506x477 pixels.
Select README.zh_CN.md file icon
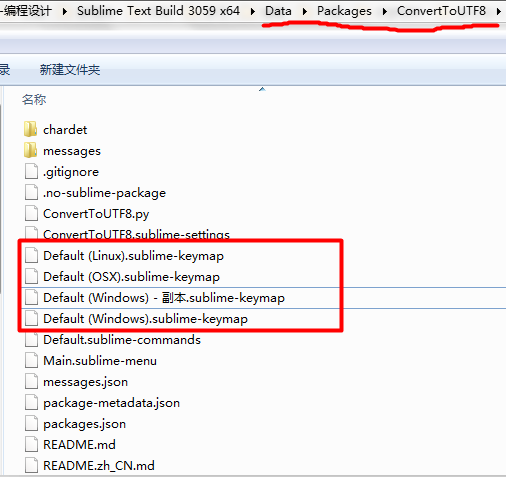point(31,465)
